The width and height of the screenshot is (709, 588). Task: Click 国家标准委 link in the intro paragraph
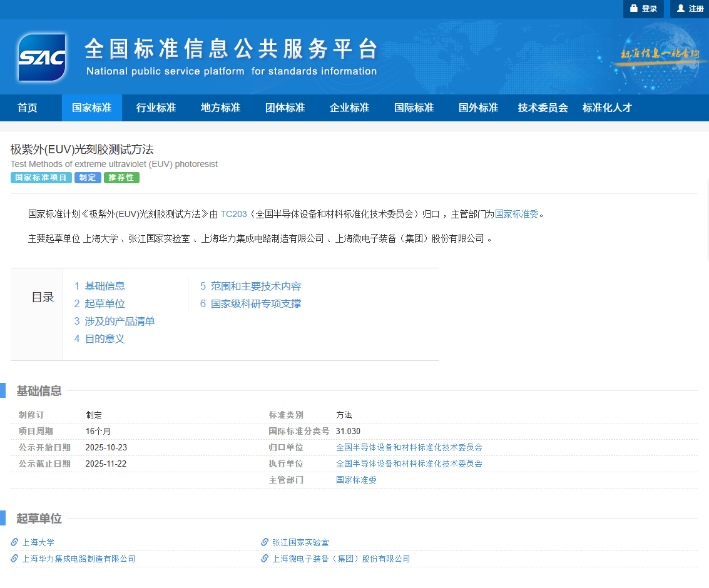tap(516, 214)
